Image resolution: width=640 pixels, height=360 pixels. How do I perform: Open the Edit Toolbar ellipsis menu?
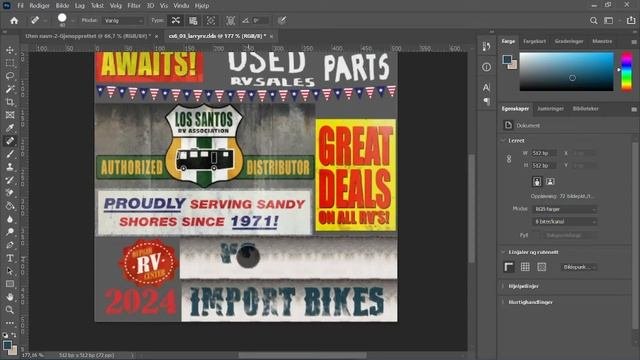coord(10,323)
